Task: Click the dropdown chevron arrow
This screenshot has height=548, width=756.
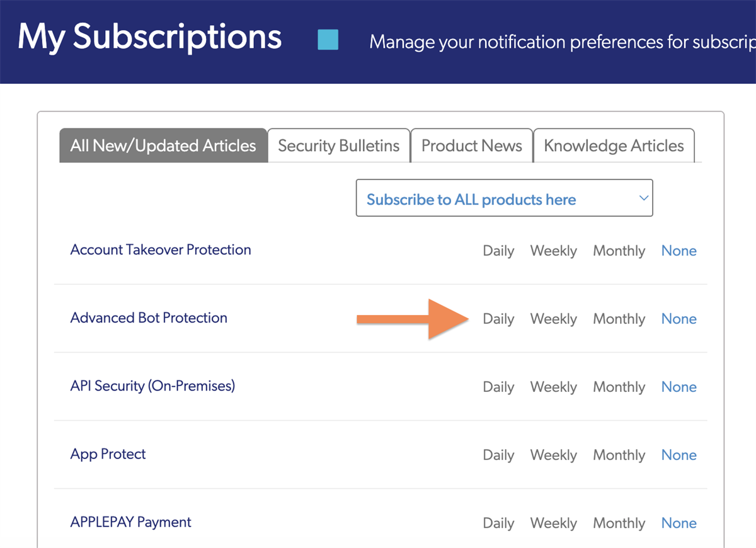Action: click(x=643, y=198)
